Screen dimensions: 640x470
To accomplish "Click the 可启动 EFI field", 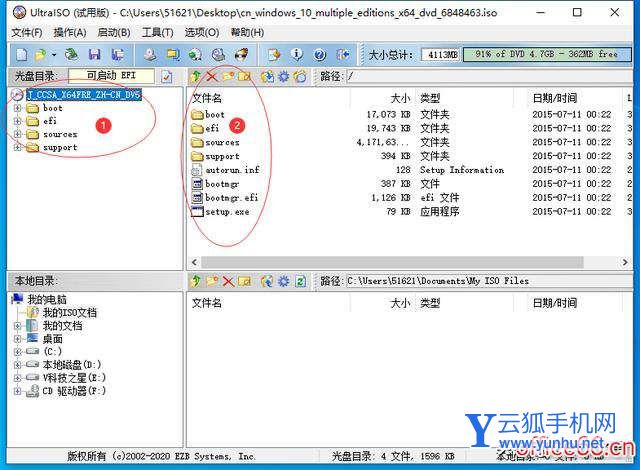I will pos(111,76).
